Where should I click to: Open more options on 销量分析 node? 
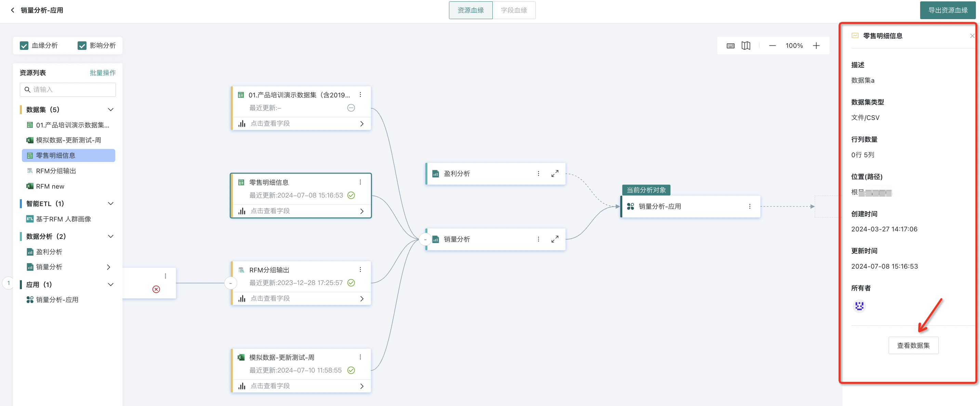point(538,239)
